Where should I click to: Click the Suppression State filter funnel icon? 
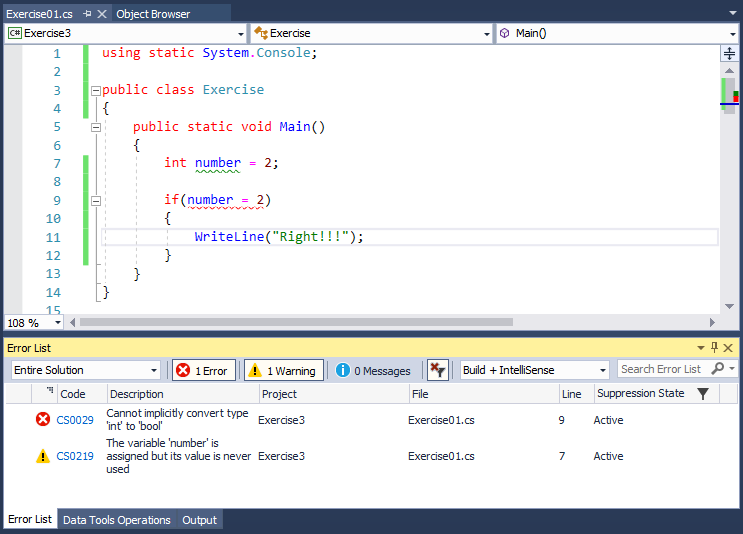pyautogui.click(x=703, y=394)
